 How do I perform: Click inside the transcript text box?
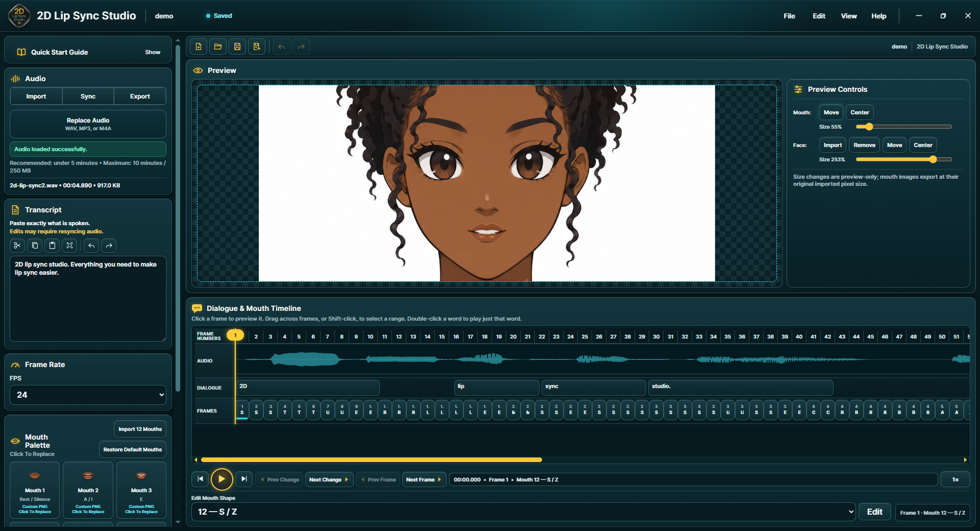click(88, 299)
